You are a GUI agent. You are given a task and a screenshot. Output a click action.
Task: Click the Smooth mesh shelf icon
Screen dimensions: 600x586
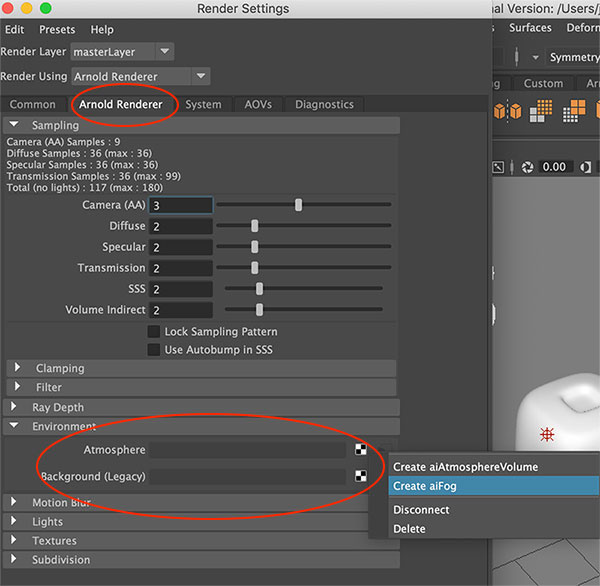click(541, 111)
